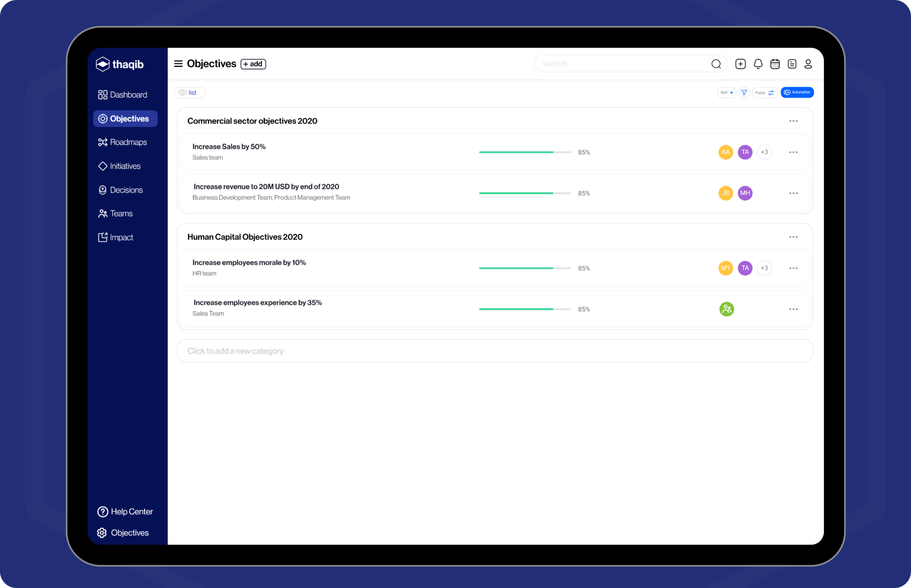Click AA avatar on Increase Sales row
The image size is (911, 588).
pos(726,152)
